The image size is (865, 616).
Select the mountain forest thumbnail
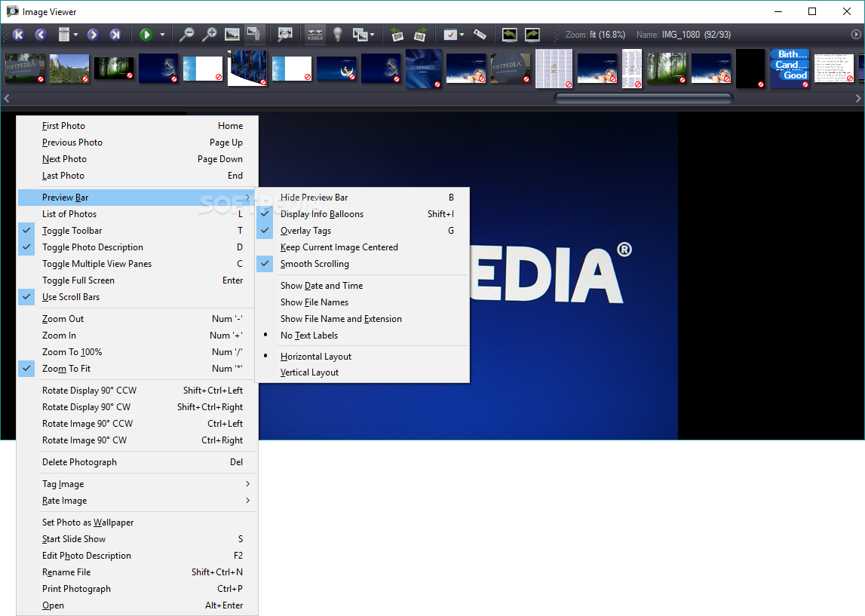click(69, 69)
